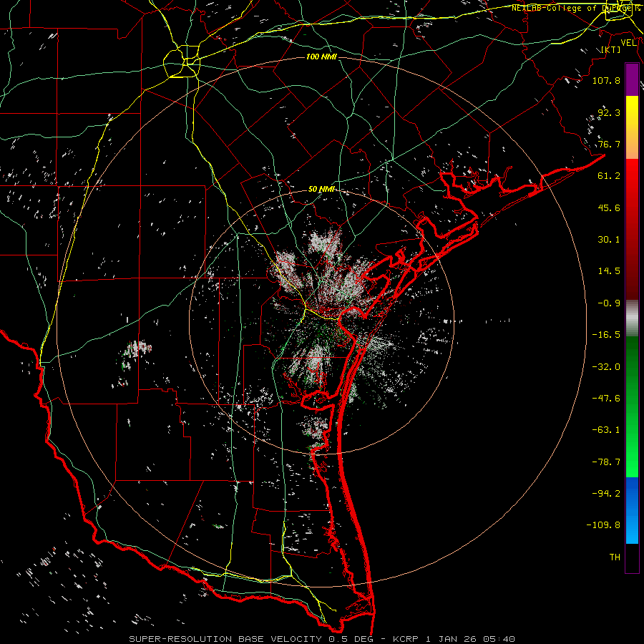
Task: Click the -78.7 legend value
Action: coord(606,462)
